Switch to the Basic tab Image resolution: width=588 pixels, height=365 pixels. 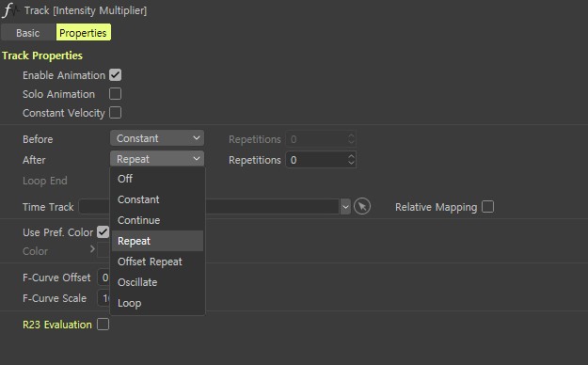[x=27, y=33]
